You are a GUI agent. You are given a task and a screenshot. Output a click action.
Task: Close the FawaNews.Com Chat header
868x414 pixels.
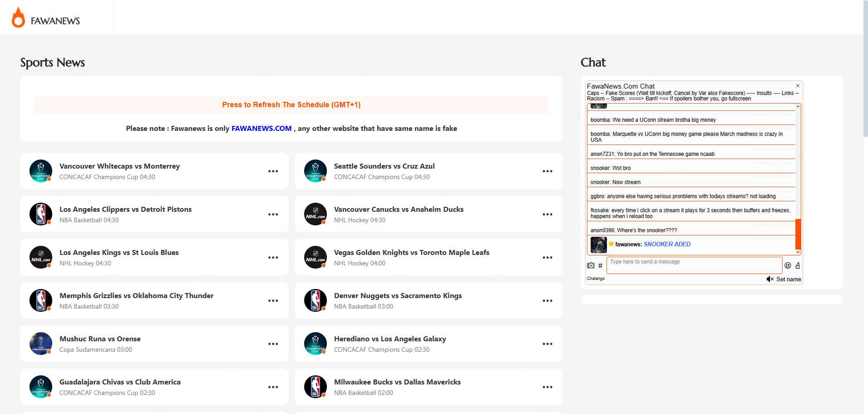(798, 86)
